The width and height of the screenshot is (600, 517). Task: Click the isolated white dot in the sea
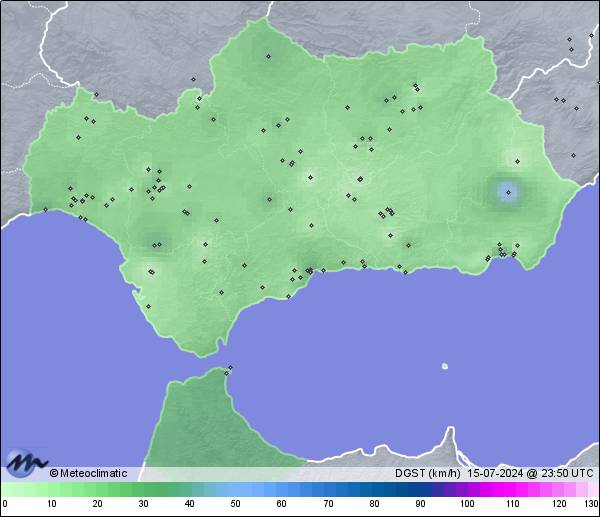(445, 366)
